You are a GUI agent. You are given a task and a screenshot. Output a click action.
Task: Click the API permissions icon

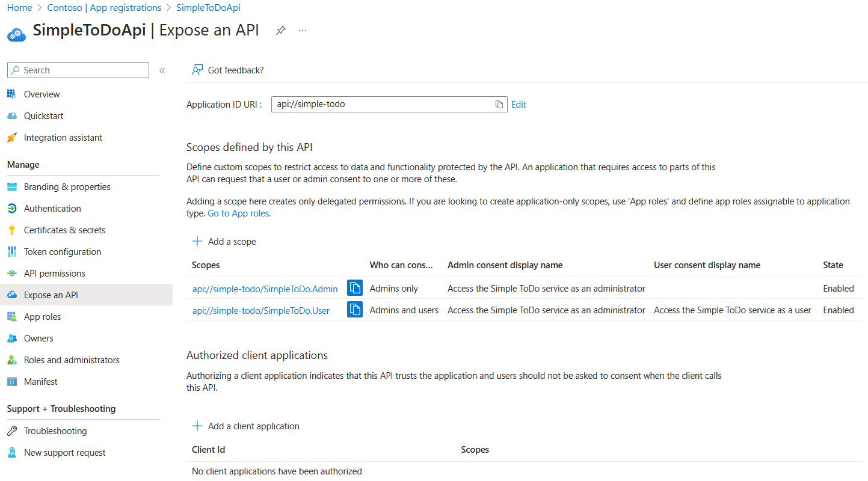(12, 274)
